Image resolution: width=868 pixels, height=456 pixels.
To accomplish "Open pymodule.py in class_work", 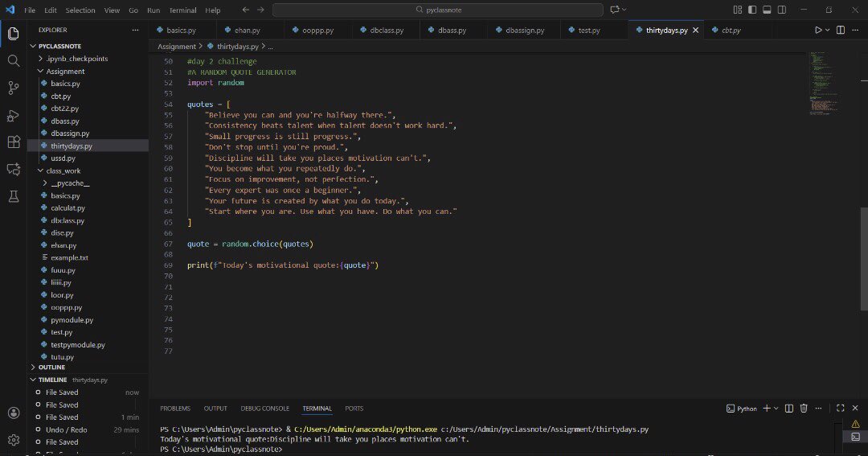I will [x=72, y=320].
